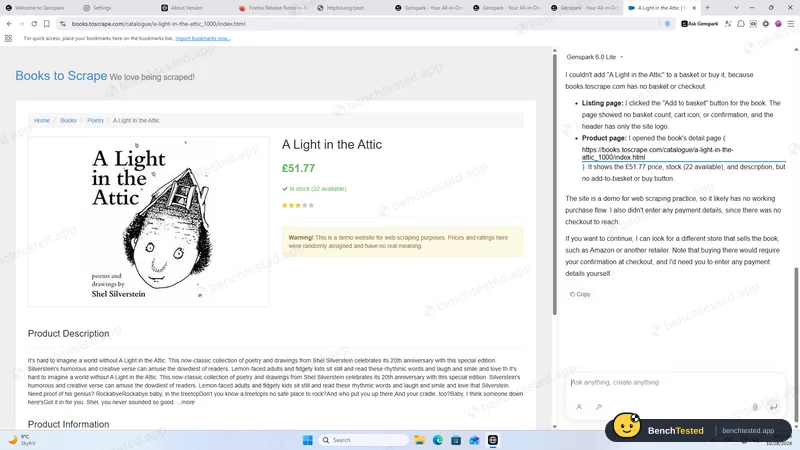Click the address bar URL field
800x450 pixels.
pos(357,23)
